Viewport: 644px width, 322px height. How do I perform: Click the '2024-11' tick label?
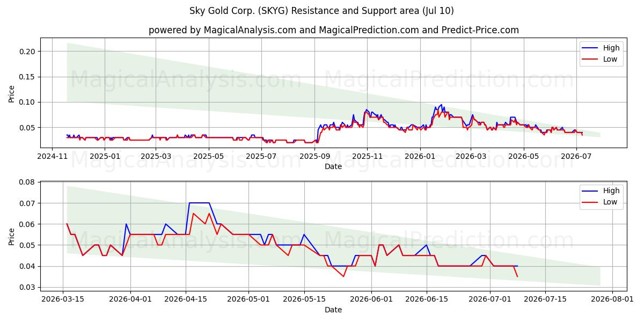[x=52, y=156]
